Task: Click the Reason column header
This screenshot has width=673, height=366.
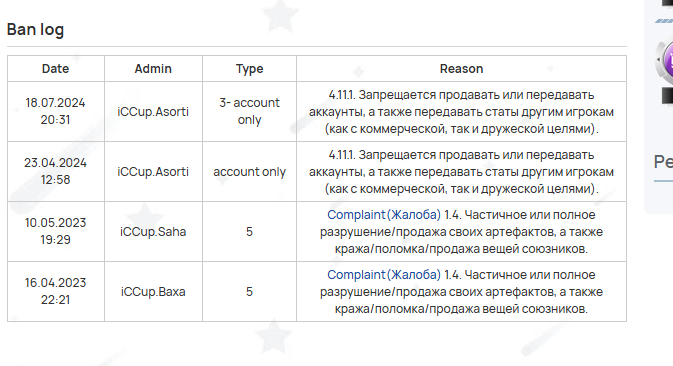Action: pos(461,69)
